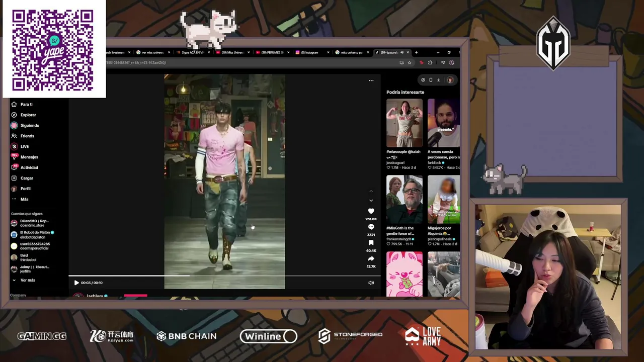
Task: Click the phone icon in TikTok header
Action: pyautogui.click(x=431, y=80)
